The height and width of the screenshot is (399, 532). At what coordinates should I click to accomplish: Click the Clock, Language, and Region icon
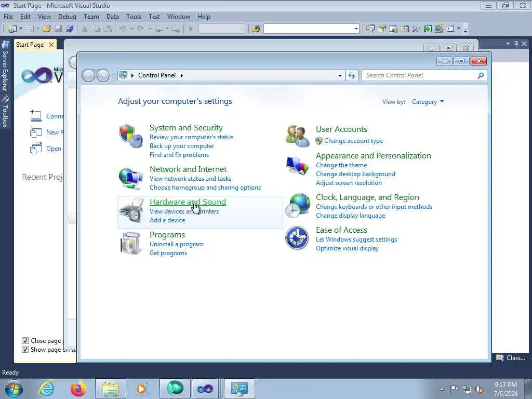[297, 206]
